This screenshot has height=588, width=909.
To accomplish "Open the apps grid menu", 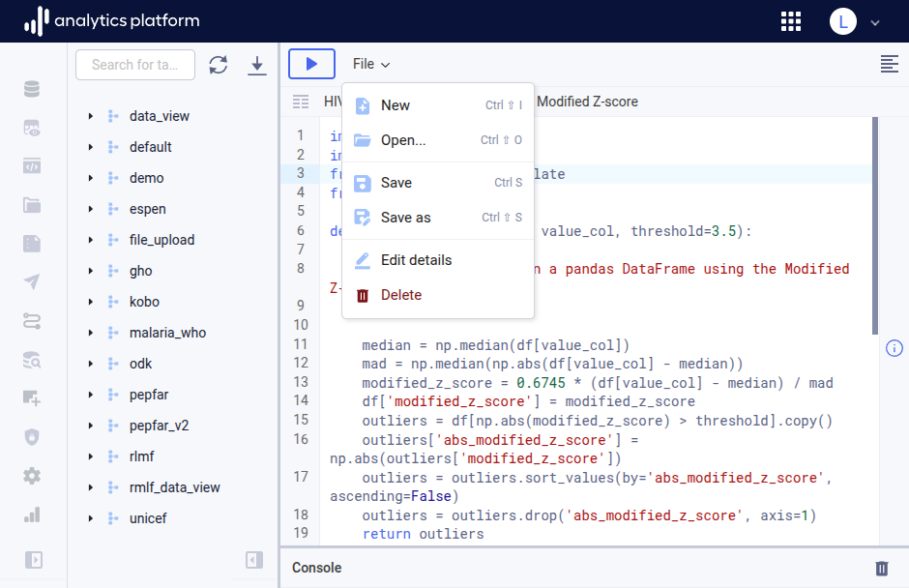I will coord(791,21).
